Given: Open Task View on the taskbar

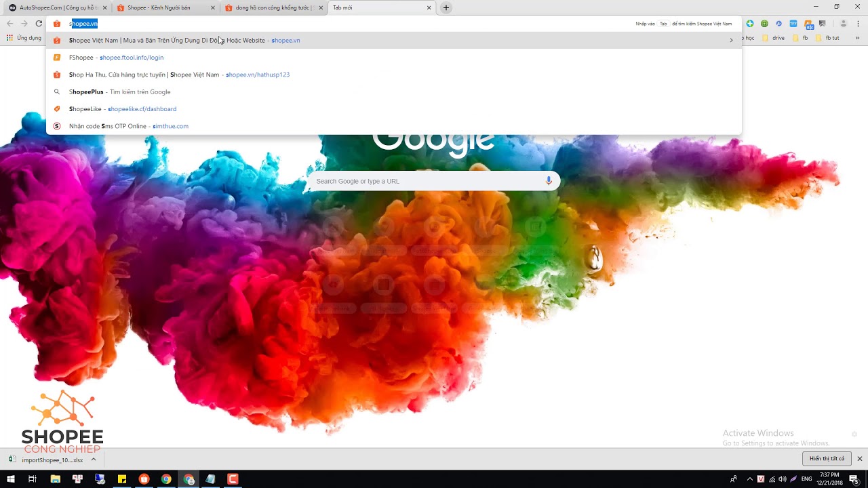Looking at the screenshot, I should pyautogui.click(x=33, y=479).
